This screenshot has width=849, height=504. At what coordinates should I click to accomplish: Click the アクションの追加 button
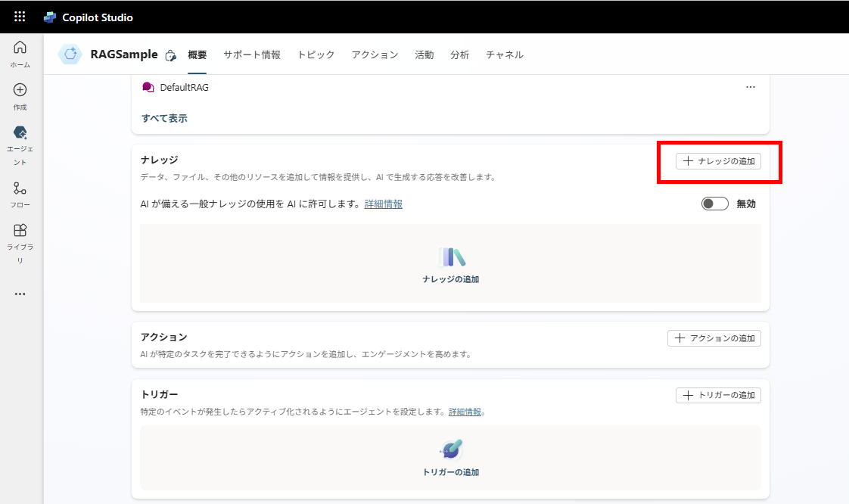tap(714, 338)
